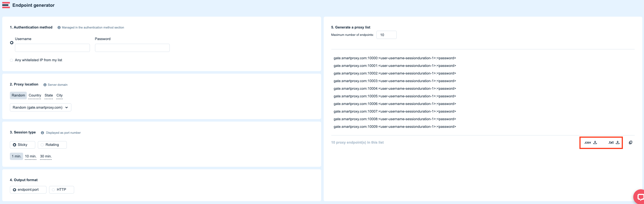644x204 pixels.
Task: Switch to State location tab
Action: pyautogui.click(x=49, y=95)
